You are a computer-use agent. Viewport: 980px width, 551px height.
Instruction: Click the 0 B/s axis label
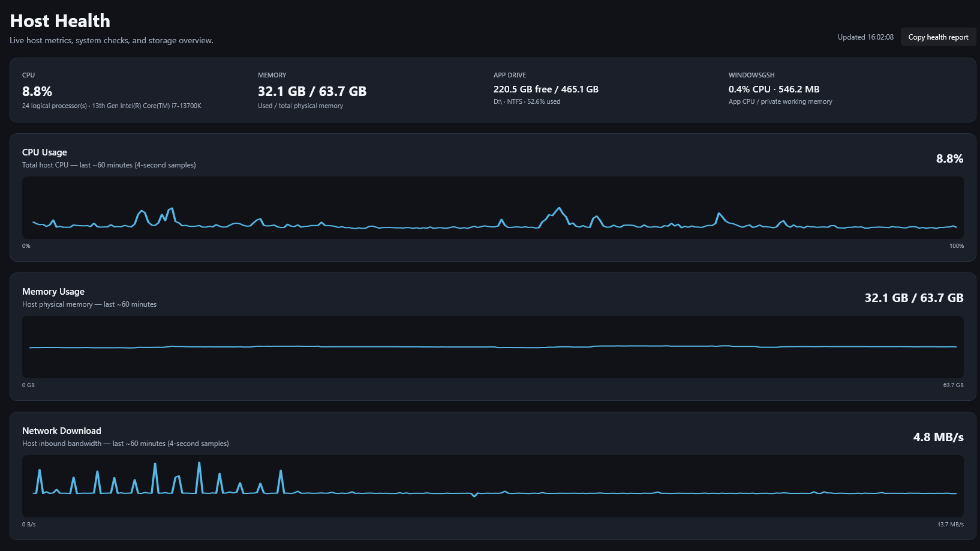(29, 525)
